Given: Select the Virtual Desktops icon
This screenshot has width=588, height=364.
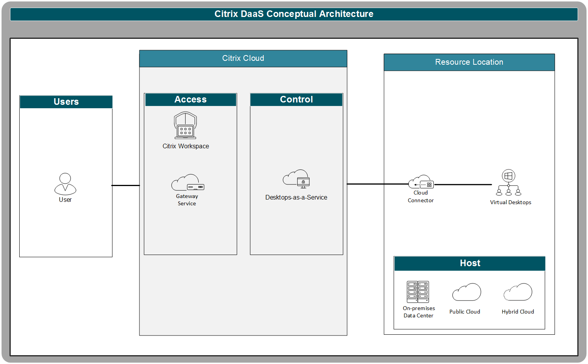Looking at the screenshot, I should coord(509,183).
